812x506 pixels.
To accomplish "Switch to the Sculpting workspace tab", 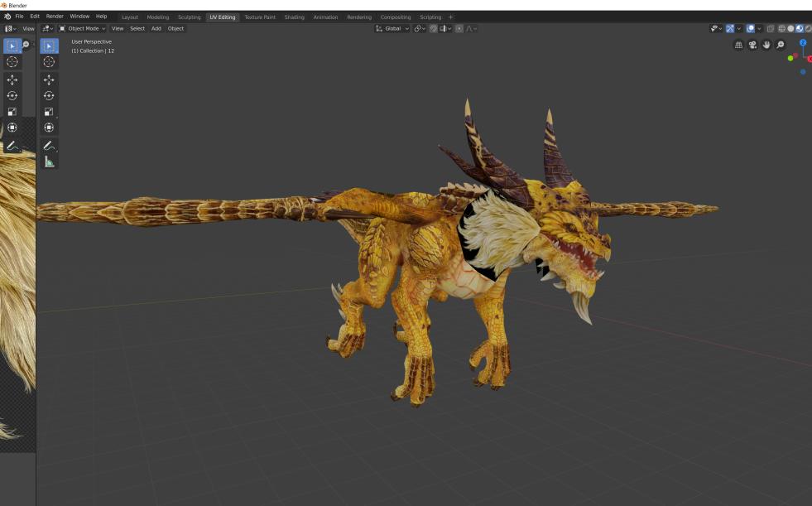I will (x=190, y=17).
